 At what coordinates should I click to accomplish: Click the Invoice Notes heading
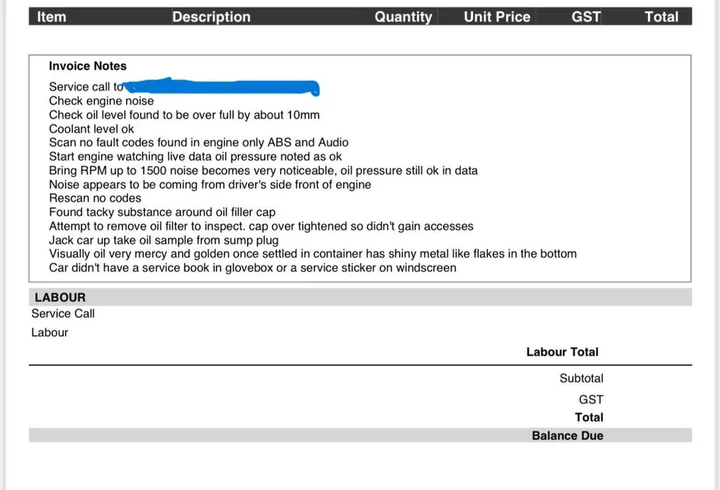(x=88, y=66)
